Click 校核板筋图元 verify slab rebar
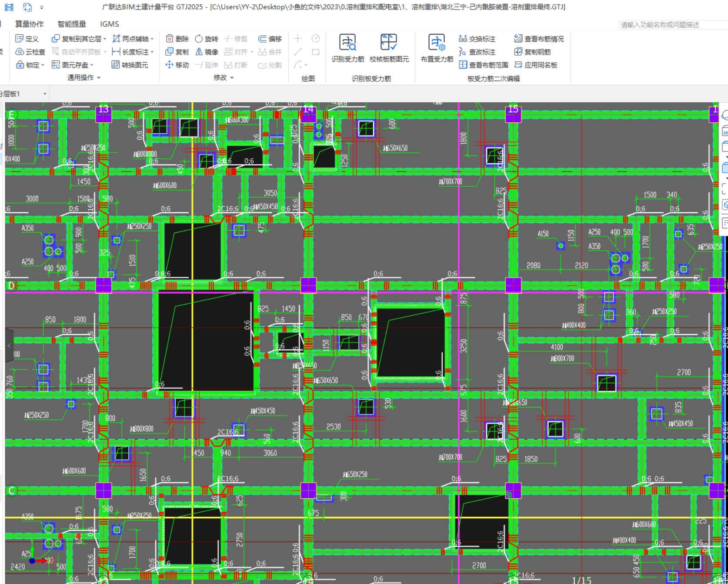The height and width of the screenshot is (584, 728). pyautogui.click(x=389, y=48)
